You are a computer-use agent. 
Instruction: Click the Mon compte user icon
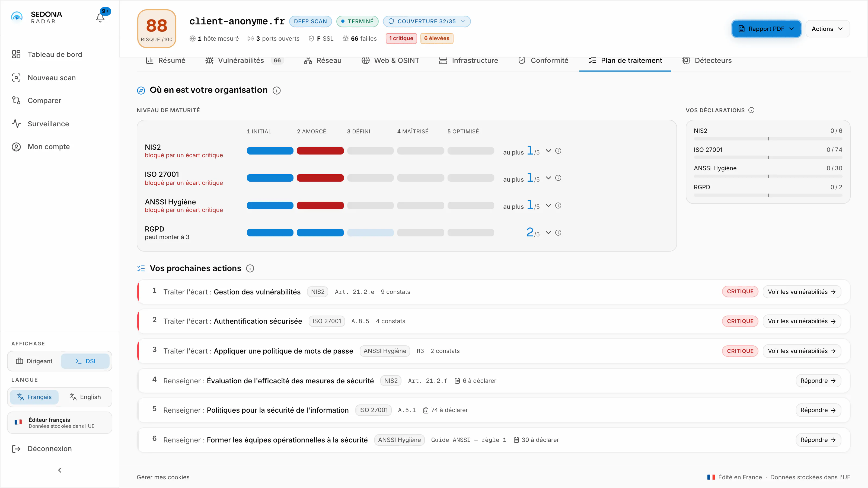[16, 146]
